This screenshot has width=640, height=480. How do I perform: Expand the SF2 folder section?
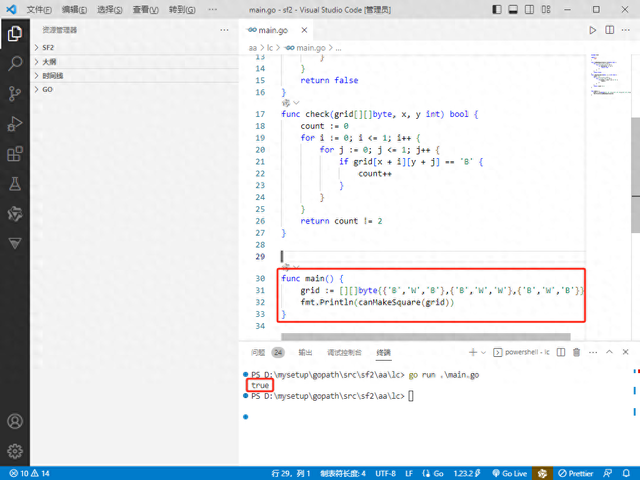coord(134,48)
